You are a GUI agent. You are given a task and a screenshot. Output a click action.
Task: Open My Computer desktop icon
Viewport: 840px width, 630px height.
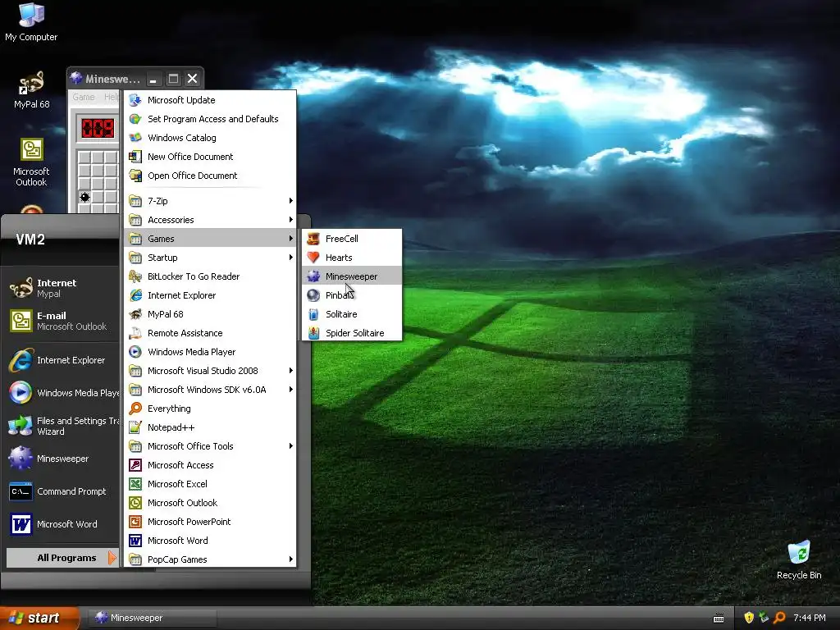click(x=31, y=22)
